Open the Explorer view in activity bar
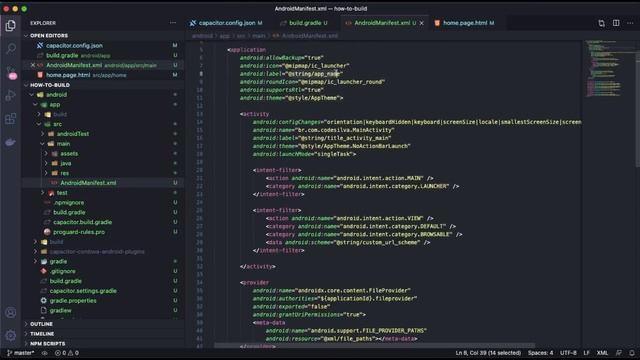This screenshot has width=640, height=360. [11, 25]
